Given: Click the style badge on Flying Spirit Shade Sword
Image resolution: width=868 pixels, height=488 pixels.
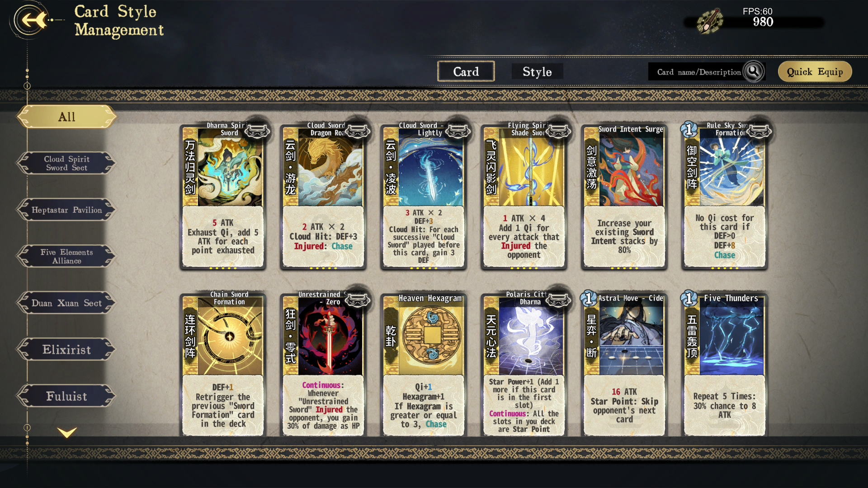Looking at the screenshot, I should pos(558,131).
